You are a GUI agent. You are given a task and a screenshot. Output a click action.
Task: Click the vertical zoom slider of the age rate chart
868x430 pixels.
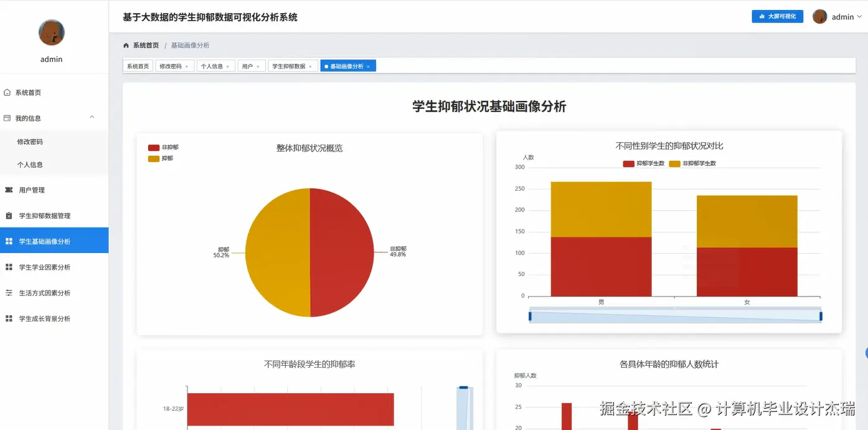464,408
